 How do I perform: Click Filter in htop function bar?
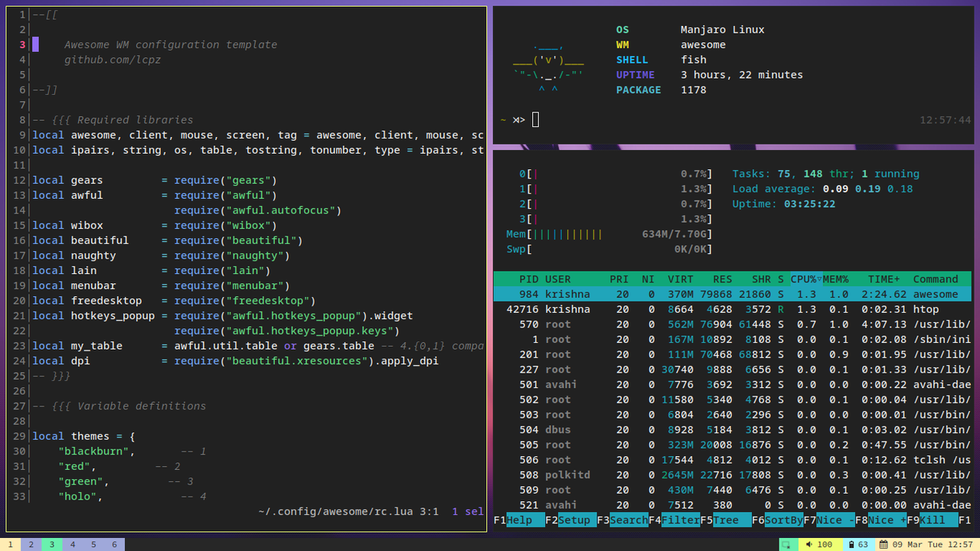pos(681,520)
